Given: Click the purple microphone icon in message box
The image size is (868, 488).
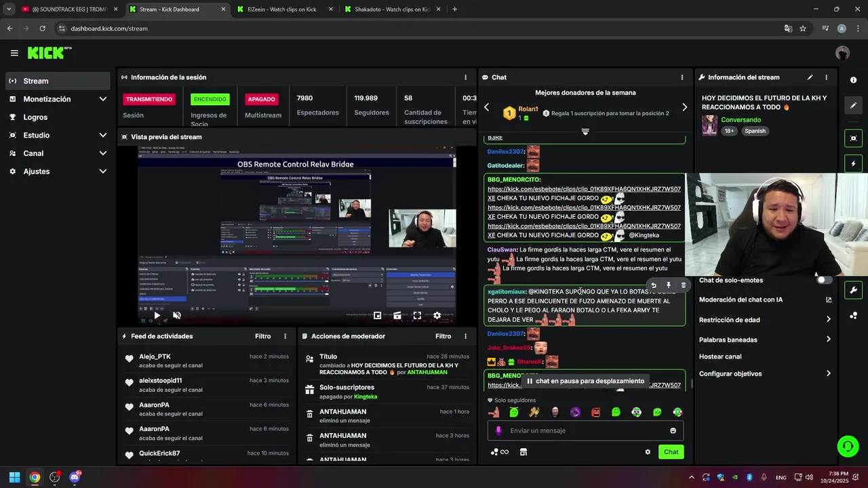Looking at the screenshot, I should pos(498,430).
